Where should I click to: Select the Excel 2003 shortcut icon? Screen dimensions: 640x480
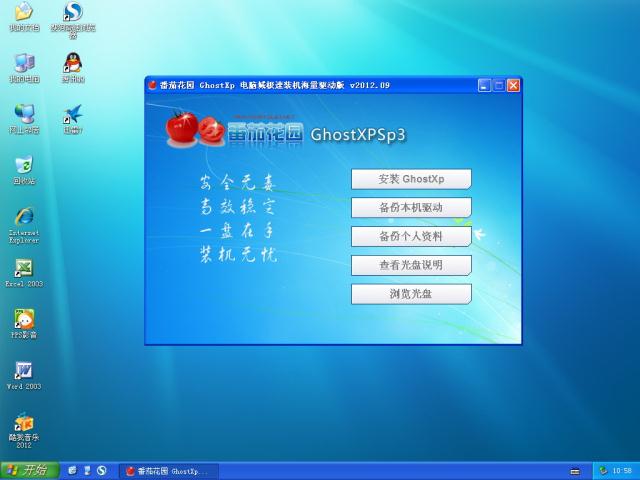24,273
